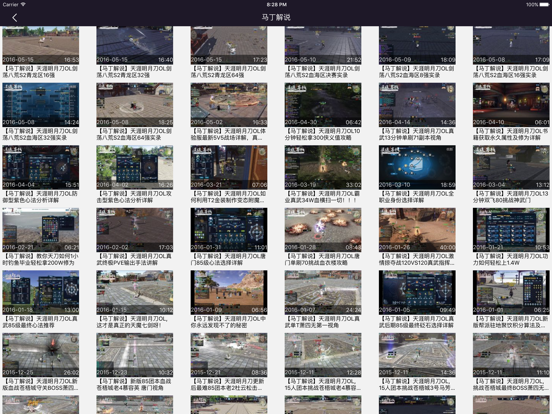
Task: Open the 2016-01-09 video lasting 06:56
Action: click(229, 292)
